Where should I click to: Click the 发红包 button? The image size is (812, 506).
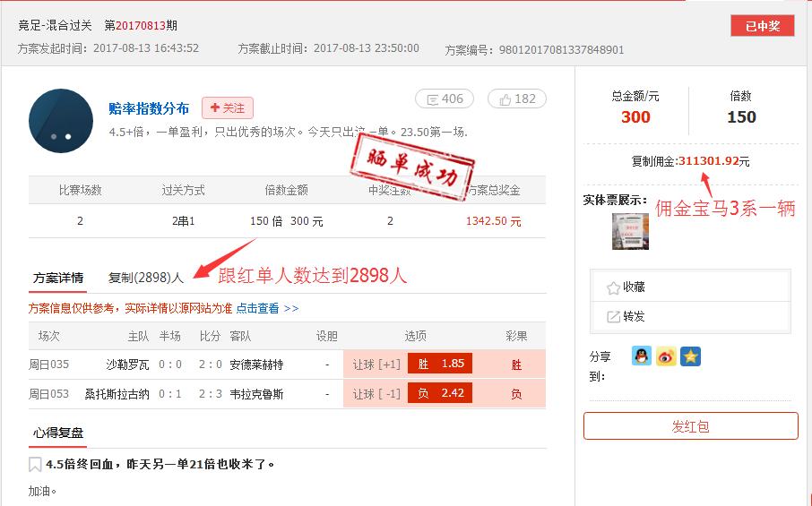pos(691,425)
